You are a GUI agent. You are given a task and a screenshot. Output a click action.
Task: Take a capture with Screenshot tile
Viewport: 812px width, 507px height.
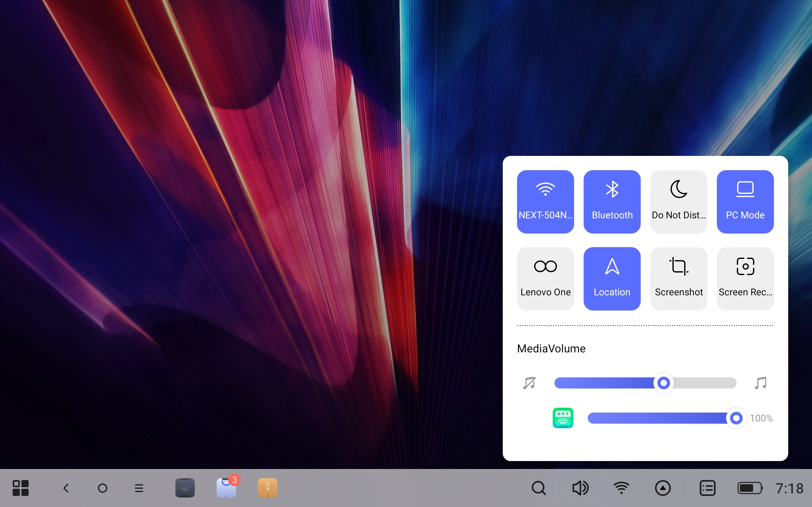tap(678, 279)
